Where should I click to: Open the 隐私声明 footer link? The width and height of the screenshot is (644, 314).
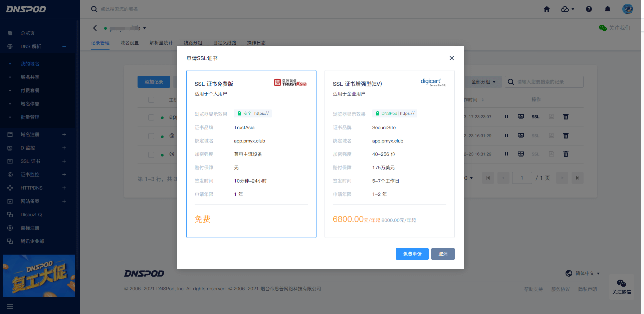(588, 289)
